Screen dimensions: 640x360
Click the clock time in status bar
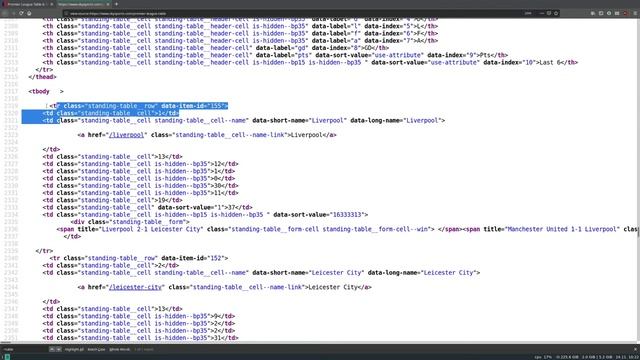pyautogui.click(x=633, y=357)
